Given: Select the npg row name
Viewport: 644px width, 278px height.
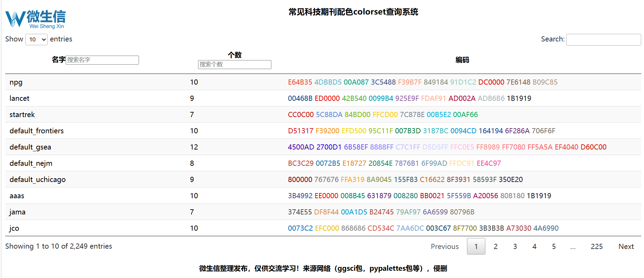Looking at the screenshot, I should (16, 82).
